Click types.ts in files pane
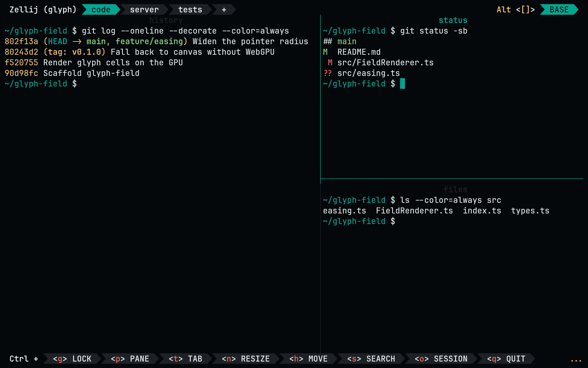Screen dimensions: 588x368 [530, 210]
